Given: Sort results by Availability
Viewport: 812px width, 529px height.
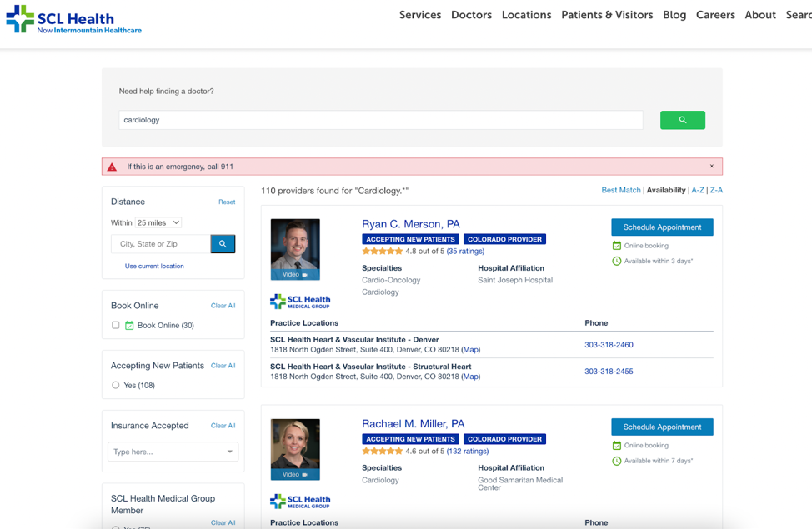Looking at the screenshot, I should [x=666, y=190].
